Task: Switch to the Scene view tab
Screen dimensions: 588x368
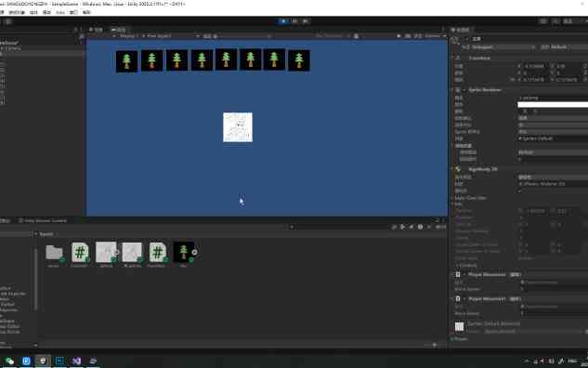Action: (x=96, y=30)
